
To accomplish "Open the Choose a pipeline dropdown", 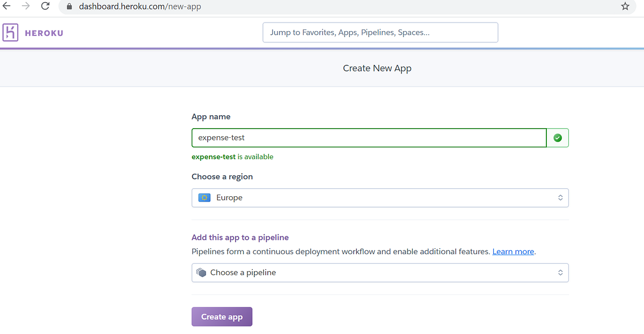I will pyautogui.click(x=380, y=272).
